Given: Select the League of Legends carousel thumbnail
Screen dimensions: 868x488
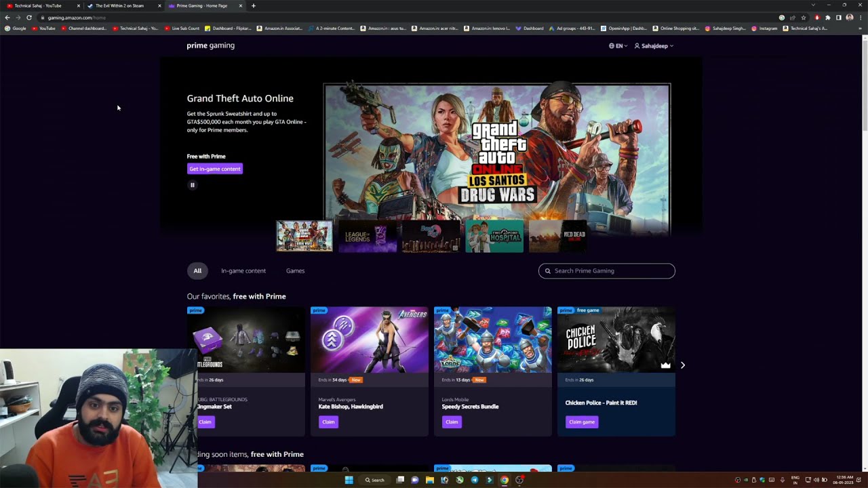Looking at the screenshot, I should (368, 237).
